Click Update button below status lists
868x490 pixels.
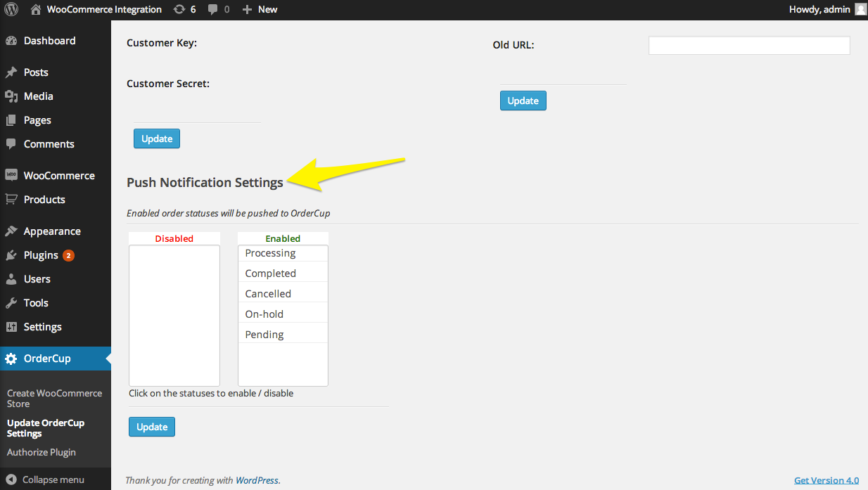tap(152, 427)
